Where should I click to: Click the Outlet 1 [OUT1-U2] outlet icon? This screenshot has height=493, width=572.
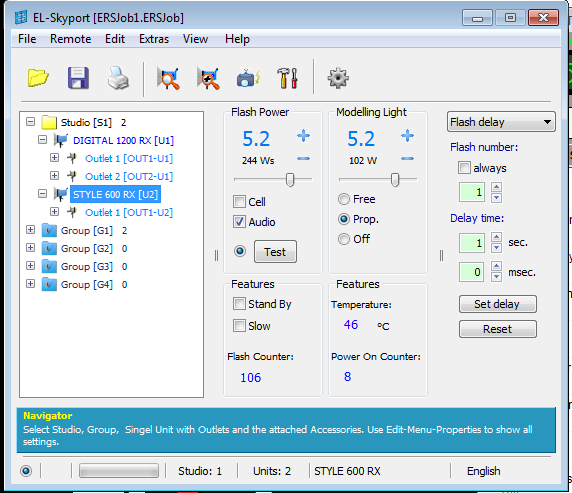[x=72, y=212]
